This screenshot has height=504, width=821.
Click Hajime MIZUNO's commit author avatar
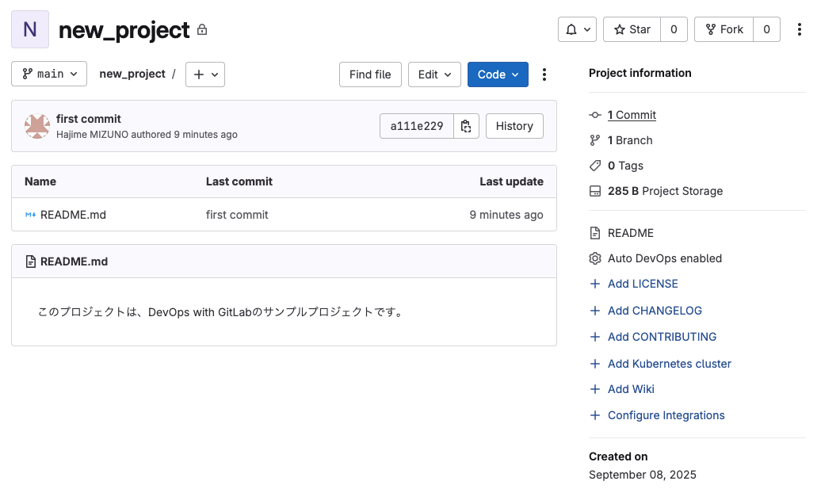point(37,126)
